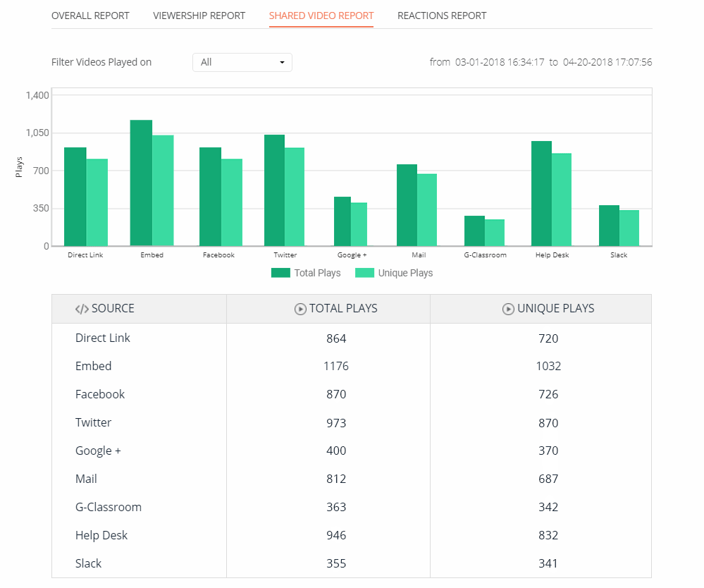
Task: Click the play icon in TOTAL PLAYS header
Action: (299, 308)
